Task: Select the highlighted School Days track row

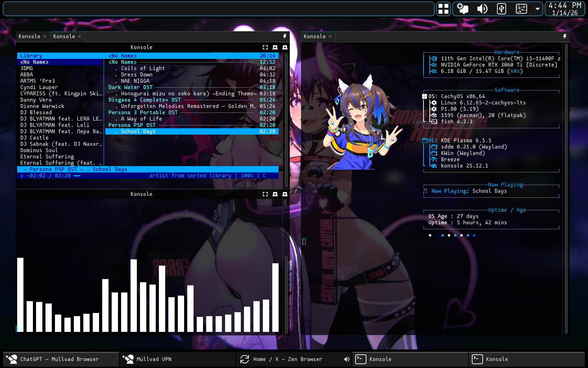Action: [x=192, y=131]
